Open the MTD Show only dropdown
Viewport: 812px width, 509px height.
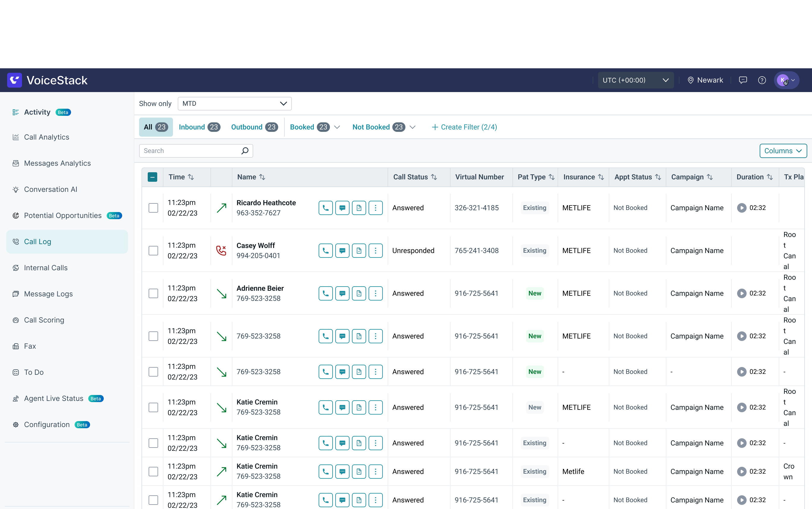pos(235,104)
